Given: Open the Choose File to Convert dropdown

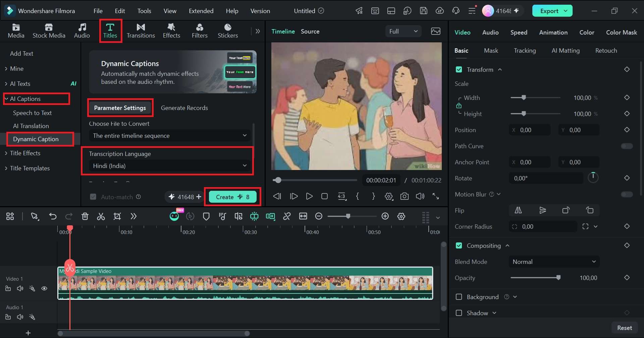Looking at the screenshot, I should pos(170,135).
